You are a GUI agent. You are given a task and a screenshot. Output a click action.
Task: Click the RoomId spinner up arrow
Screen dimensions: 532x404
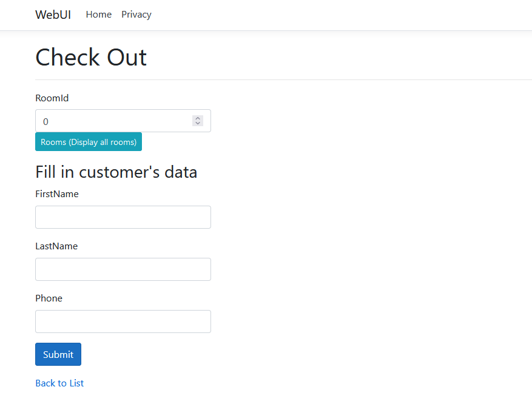point(197,118)
